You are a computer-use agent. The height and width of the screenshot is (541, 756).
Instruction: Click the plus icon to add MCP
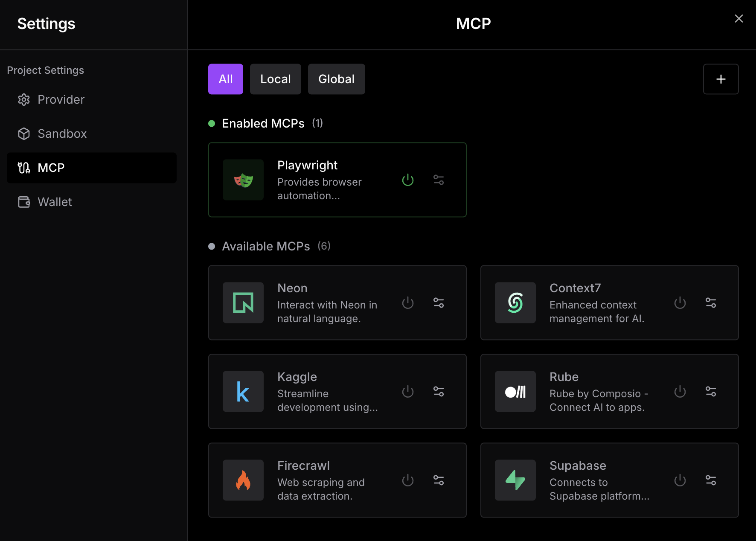pos(721,79)
